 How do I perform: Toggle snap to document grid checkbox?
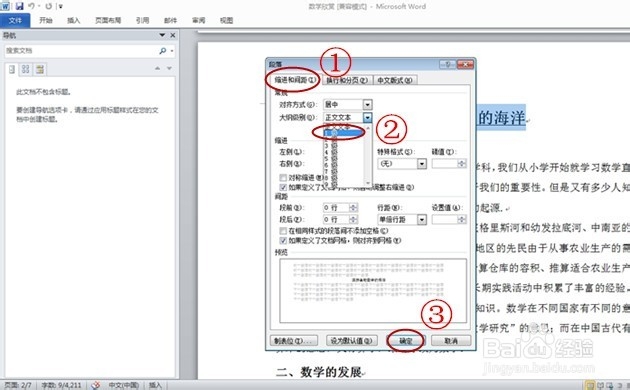pyautogui.click(x=283, y=241)
